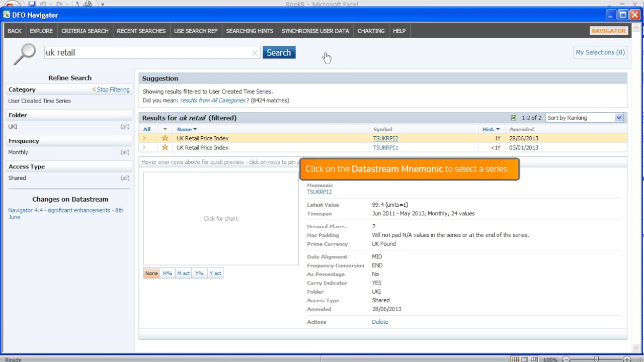Click the Amended column header

[521, 129]
